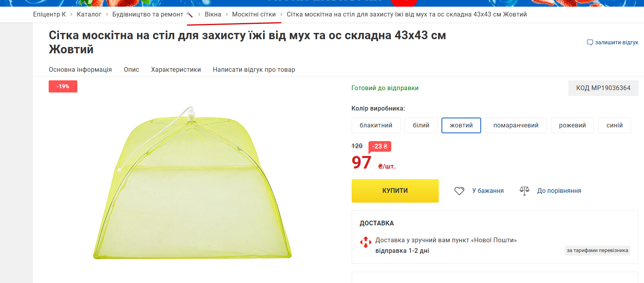This screenshot has height=283, width=644.
Task: Select the білий color option
Action: click(x=421, y=125)
